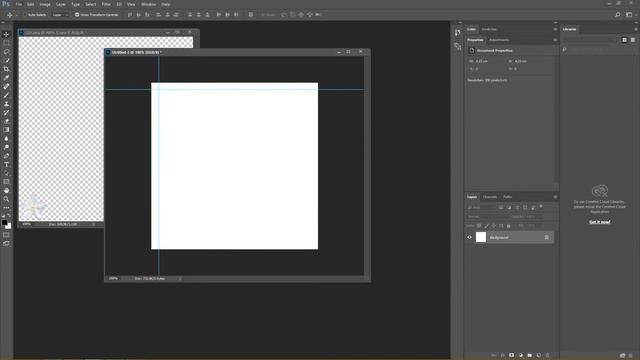Open the Color panel flyout menu

tap(555, 29)
